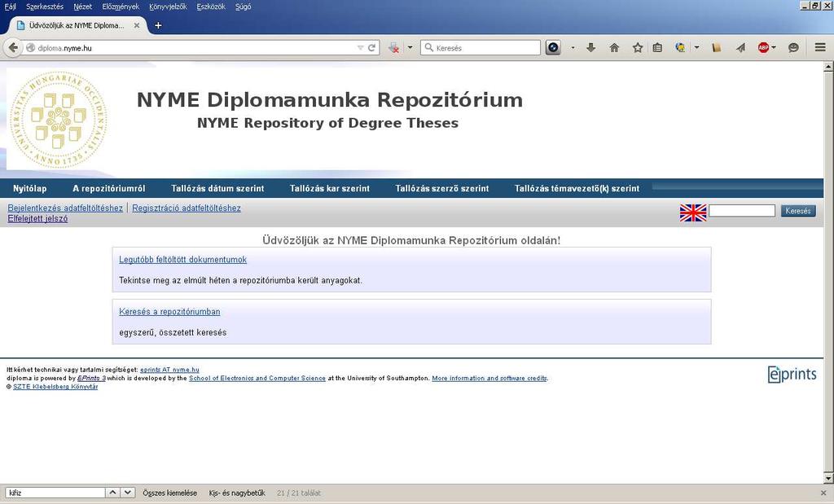Open a new tab with the plus button
The width and height of the screenshot is (834, 504).
158,25
